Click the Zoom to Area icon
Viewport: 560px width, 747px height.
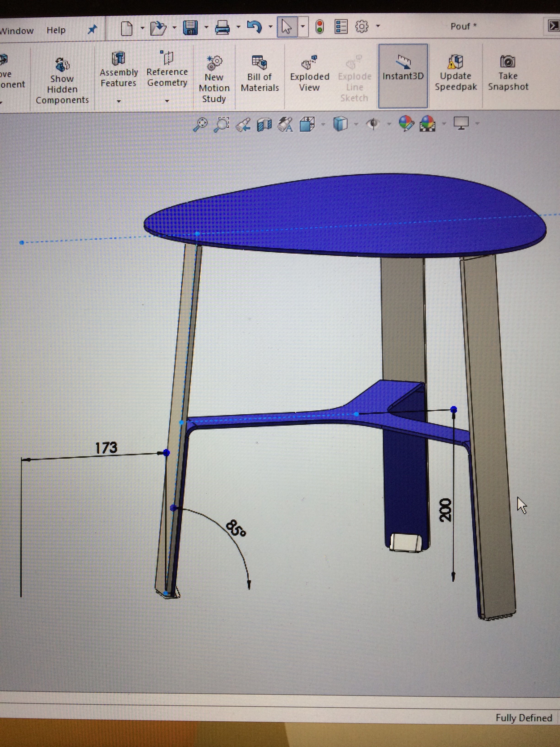point(222,124)
